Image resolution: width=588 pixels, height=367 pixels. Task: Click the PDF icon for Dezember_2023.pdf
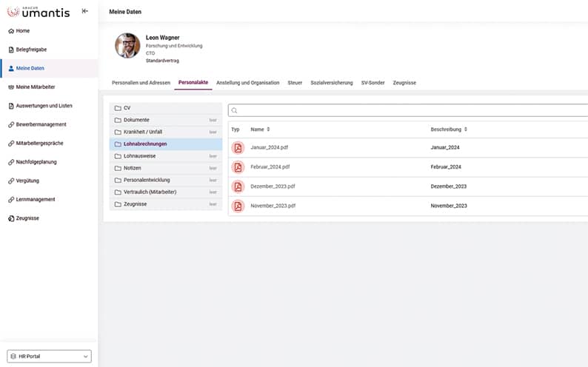pyautogui.click(x=238, y=186)
